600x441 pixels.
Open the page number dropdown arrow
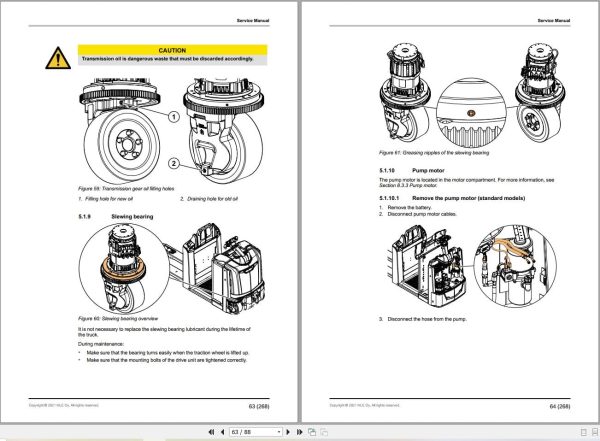click(279, 432)
